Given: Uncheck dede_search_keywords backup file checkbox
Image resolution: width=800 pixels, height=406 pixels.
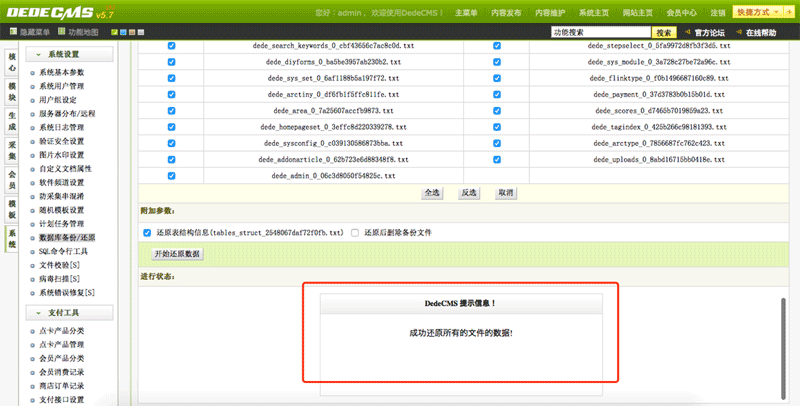Looking at the screenshot, I should pyautogui.click(x=171, y=47).
